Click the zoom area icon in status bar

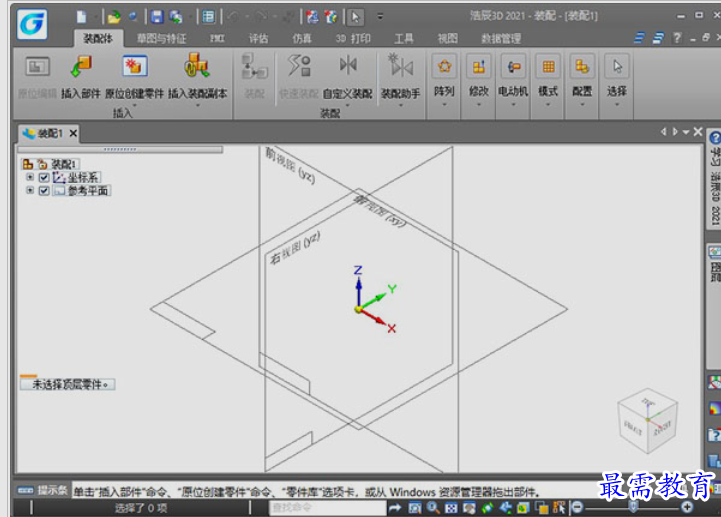(415, 508)
